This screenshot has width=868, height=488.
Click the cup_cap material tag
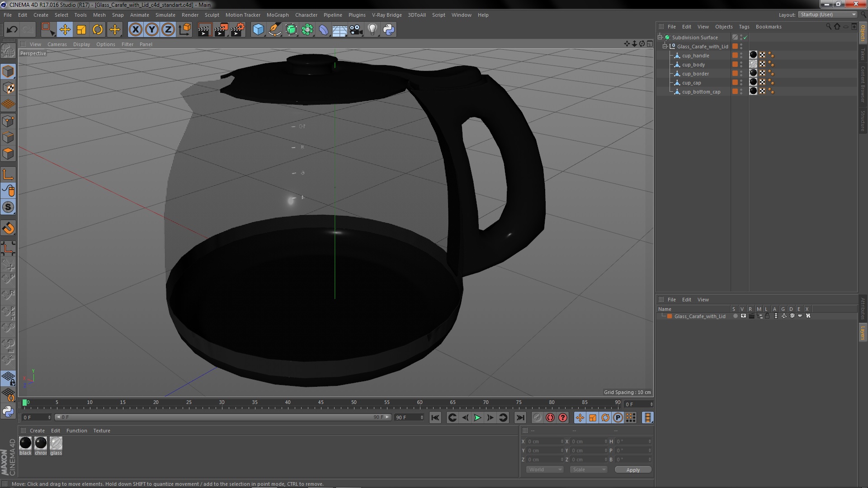pyautogui.click(x=753, y=82)
